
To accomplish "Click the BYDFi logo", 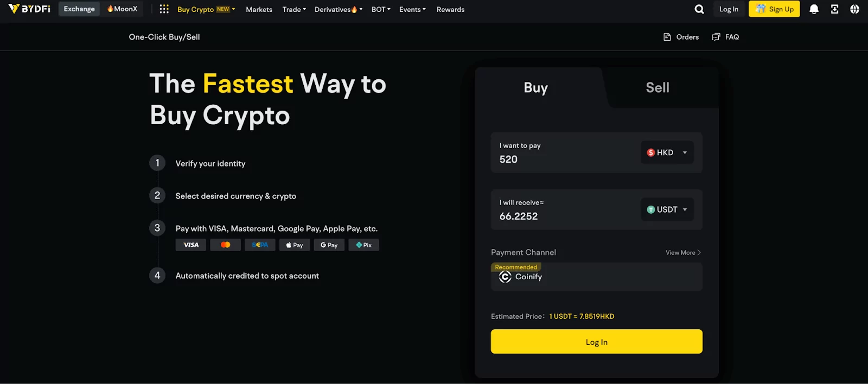I will [x=29, y=9].
